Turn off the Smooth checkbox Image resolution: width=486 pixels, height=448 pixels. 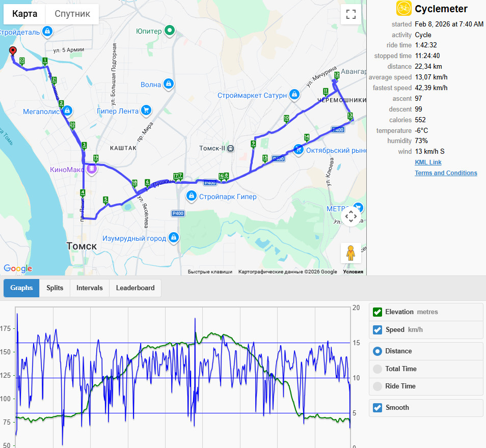(x=377, y=408)
